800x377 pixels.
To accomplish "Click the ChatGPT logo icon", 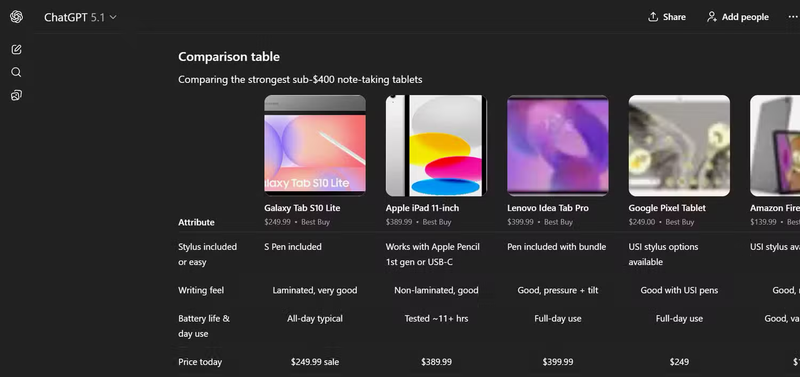I will pyautogui.click(x=16, y=17).
